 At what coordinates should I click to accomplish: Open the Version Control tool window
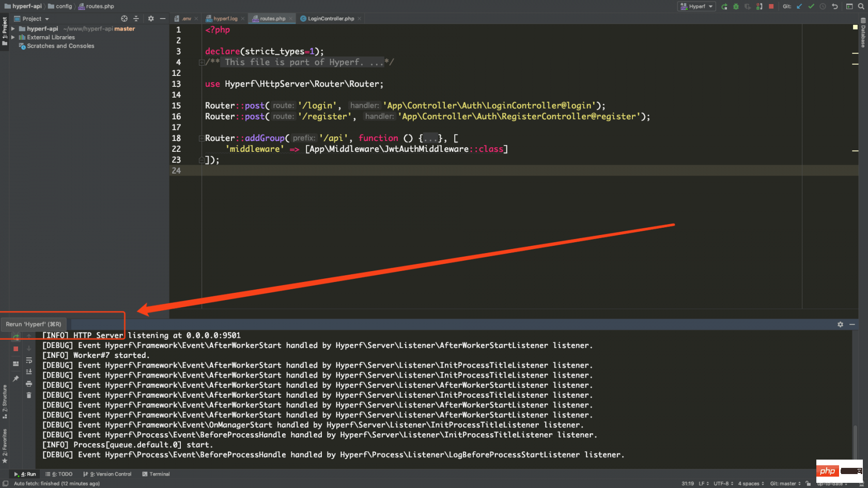click(107, 474)
